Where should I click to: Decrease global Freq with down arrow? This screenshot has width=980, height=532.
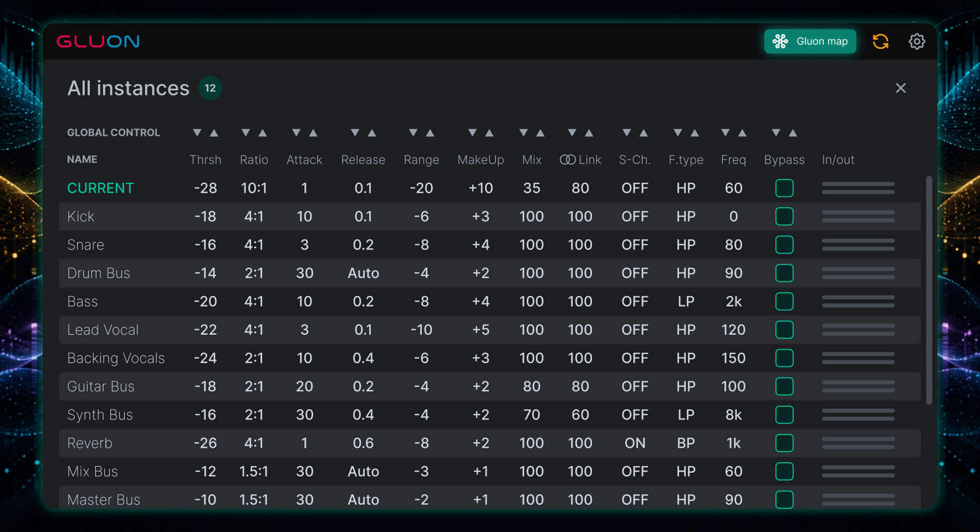(726, 133)
